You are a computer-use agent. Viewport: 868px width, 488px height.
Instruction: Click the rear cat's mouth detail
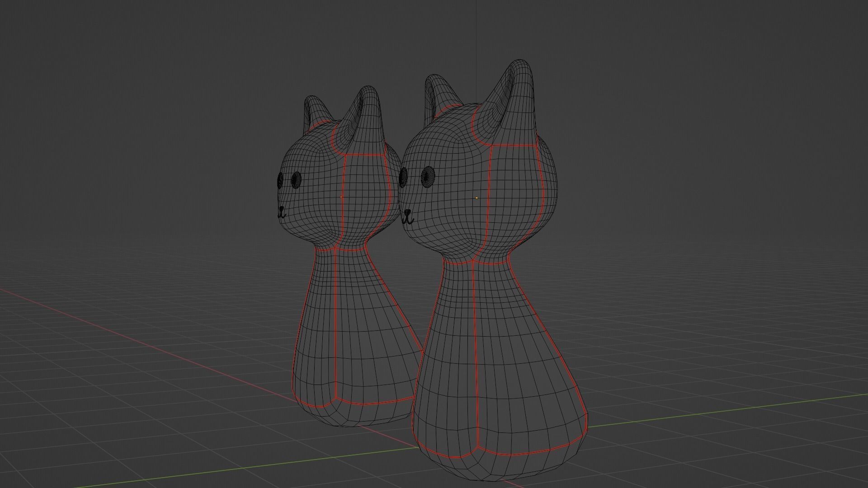click(282, 212)
